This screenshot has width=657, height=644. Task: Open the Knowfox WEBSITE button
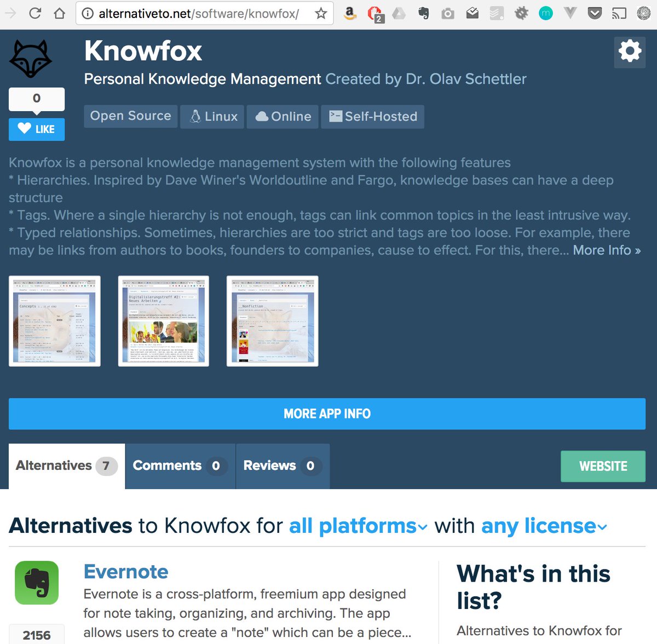(603, 466)
